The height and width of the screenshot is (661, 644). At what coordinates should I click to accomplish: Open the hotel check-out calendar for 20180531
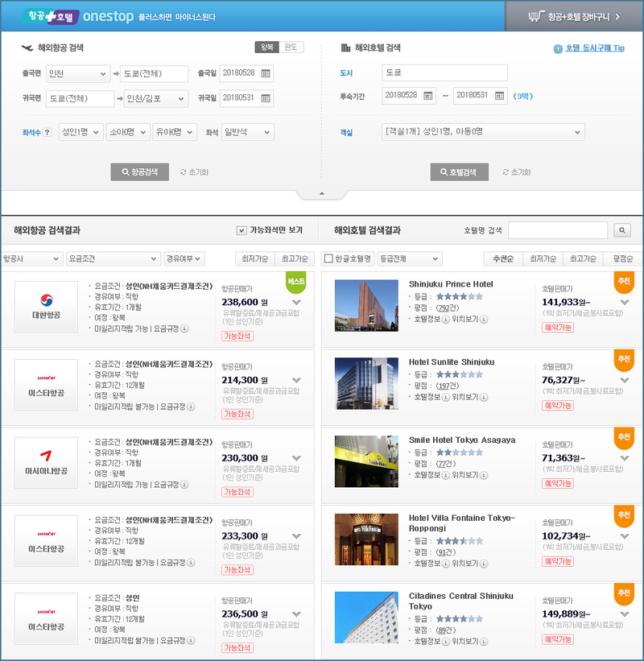pyautogui.click(x=499, y=96)
